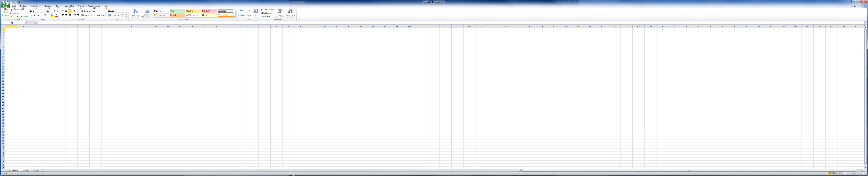
Task: Apply Gut cell style
Action: click(177, 11)
